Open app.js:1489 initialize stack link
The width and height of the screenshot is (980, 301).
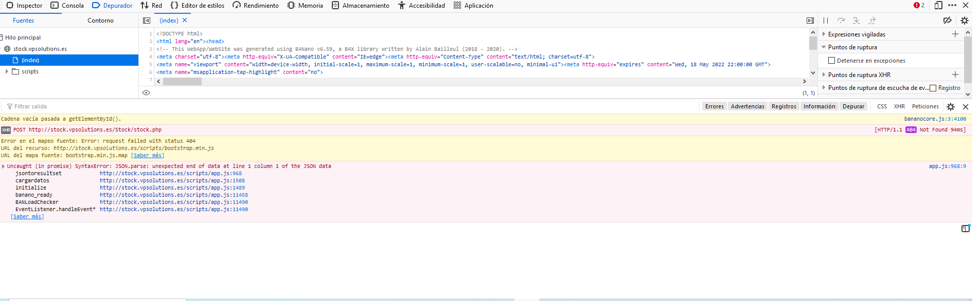172,188
